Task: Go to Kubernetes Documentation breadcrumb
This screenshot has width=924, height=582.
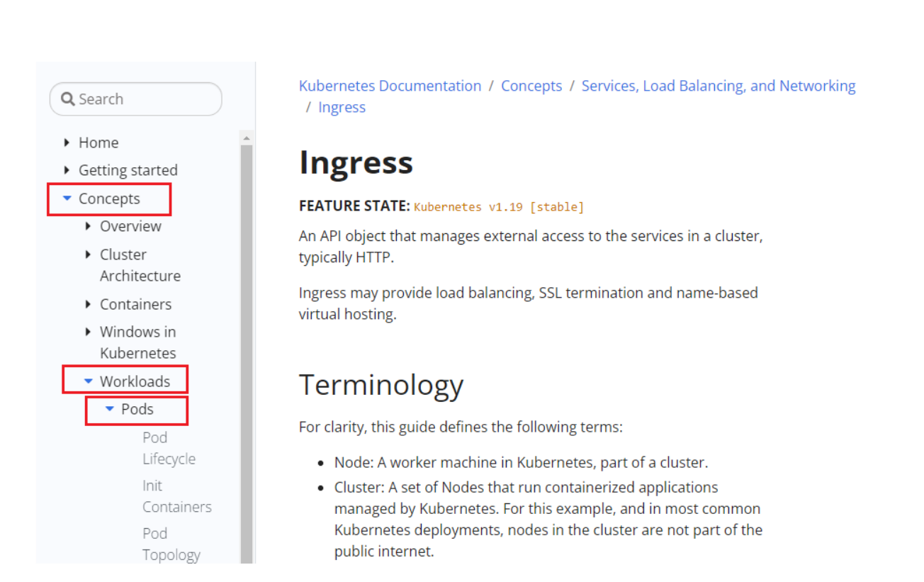Action: (390, 86)
